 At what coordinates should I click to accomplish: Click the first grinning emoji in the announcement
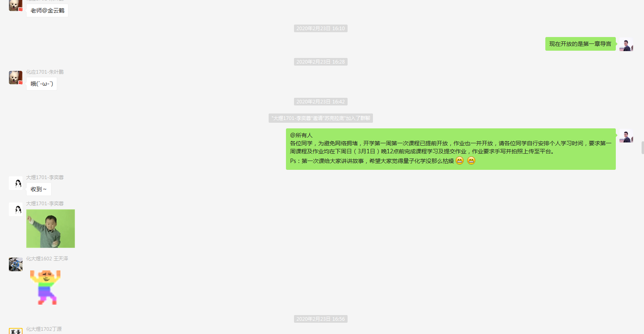[x=460, y=161]
